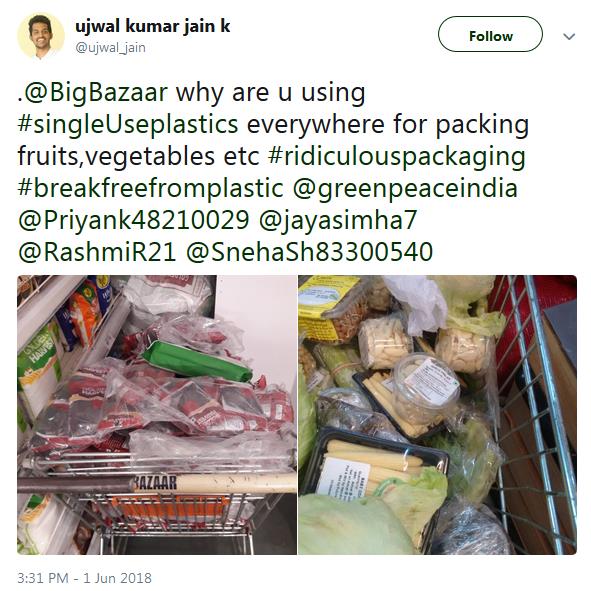Image resolution: width=591 pixels, height=591 pixels.
Task: Open the right photo of packaged vegetables
Action: (437, 415)
